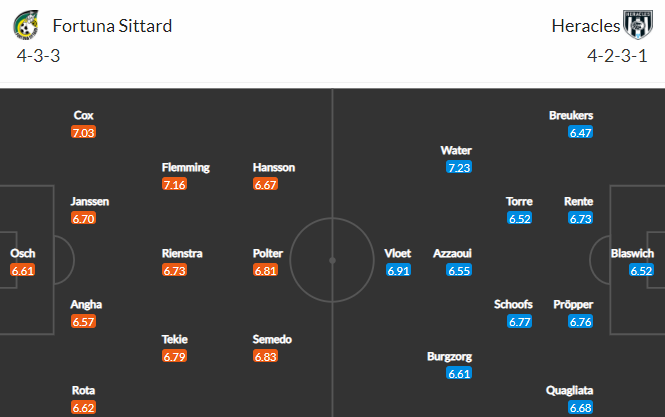Click Rienstra's 6.73 rating badge
Viewport: 665px width, 417px height.
point(174,270)
